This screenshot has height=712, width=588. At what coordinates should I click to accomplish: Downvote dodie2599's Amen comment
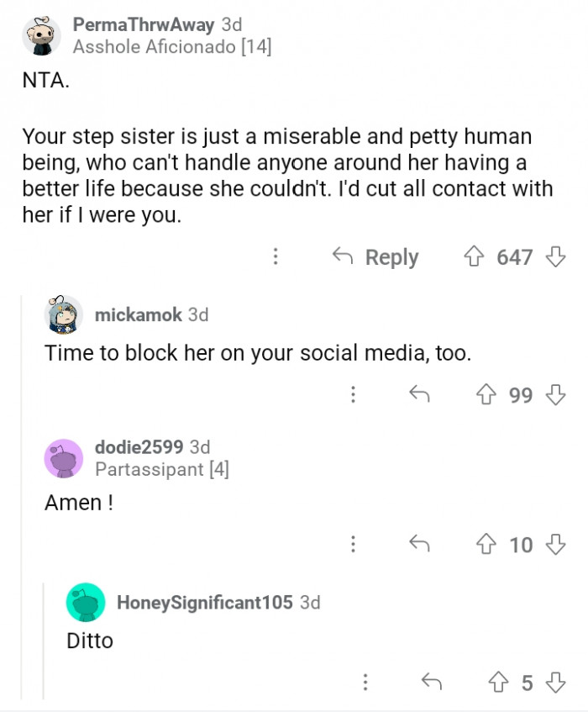[554, 545]
